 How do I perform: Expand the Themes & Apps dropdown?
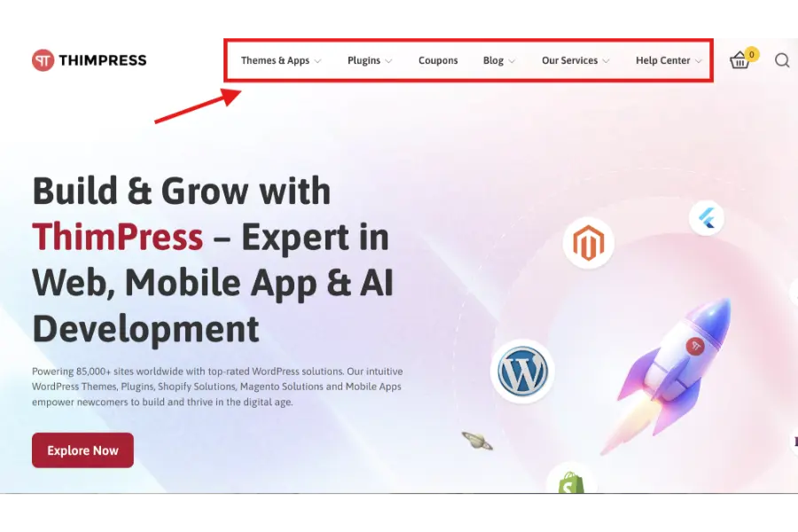click(276, 60)
